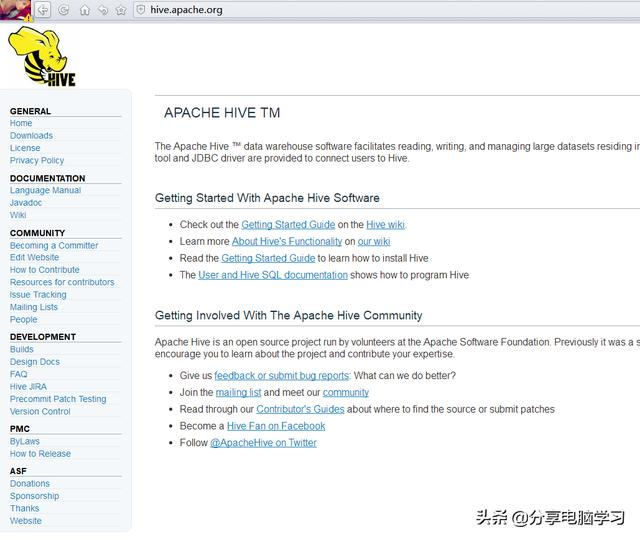
Task: Open @ApacheHive on Twitter link
Action: pos(263,442)
